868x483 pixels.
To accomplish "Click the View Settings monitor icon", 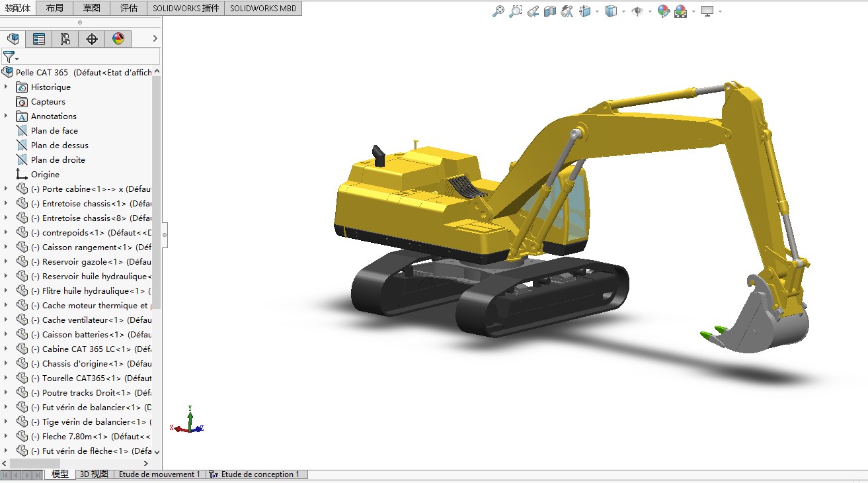I will tap(707, 11).
